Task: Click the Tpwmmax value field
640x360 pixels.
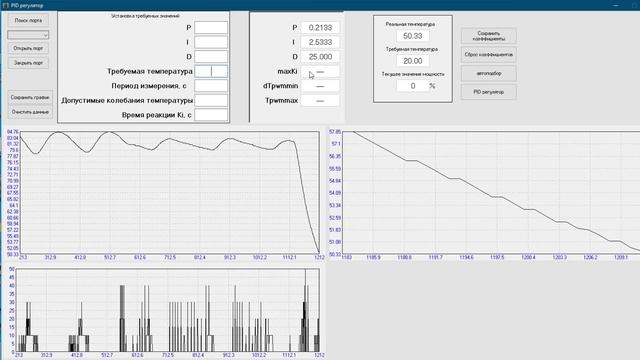Action: click(320, 100)
